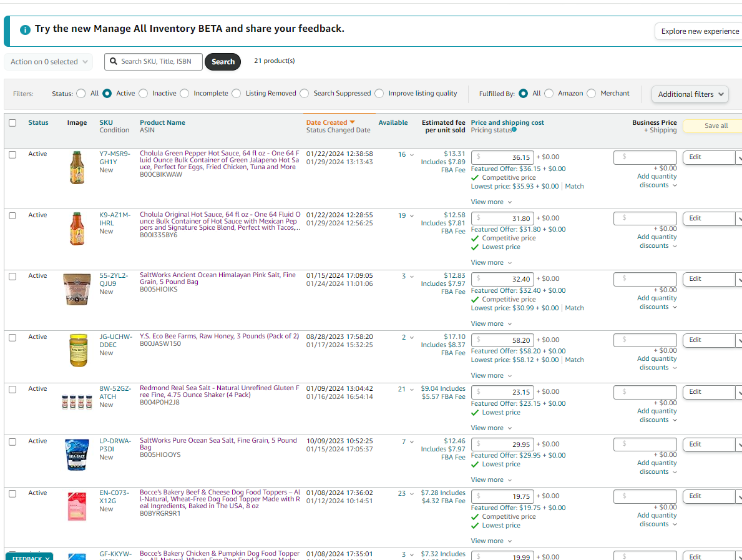Open the FEEDBACK tab at bottom
This screenshot has height=560, width=742.
(29, 557)
